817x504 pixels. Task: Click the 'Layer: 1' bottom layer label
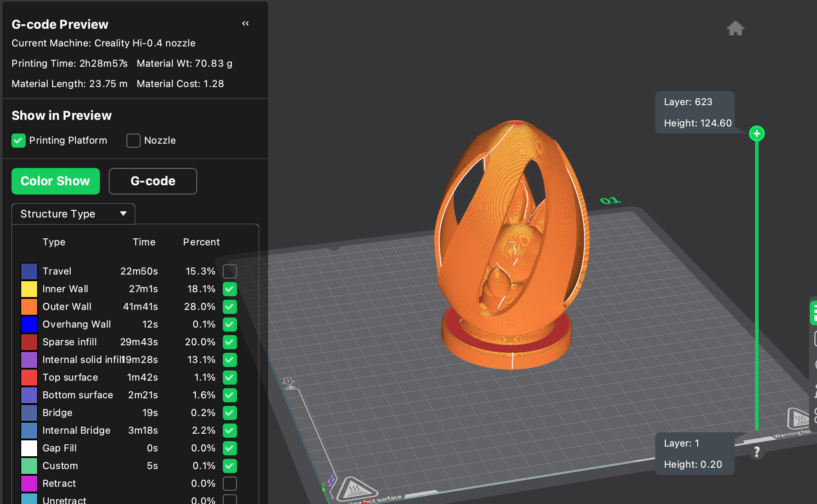click(682, 443)
